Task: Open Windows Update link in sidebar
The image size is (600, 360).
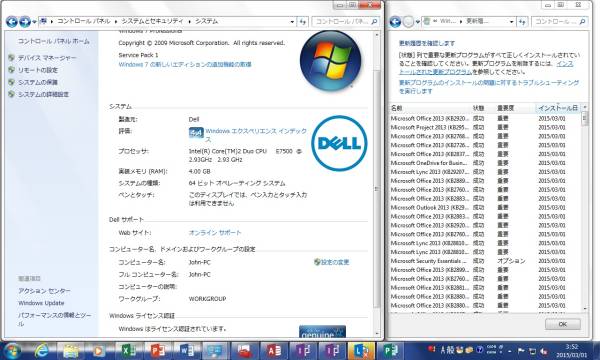Action: (x=41, y=303)
